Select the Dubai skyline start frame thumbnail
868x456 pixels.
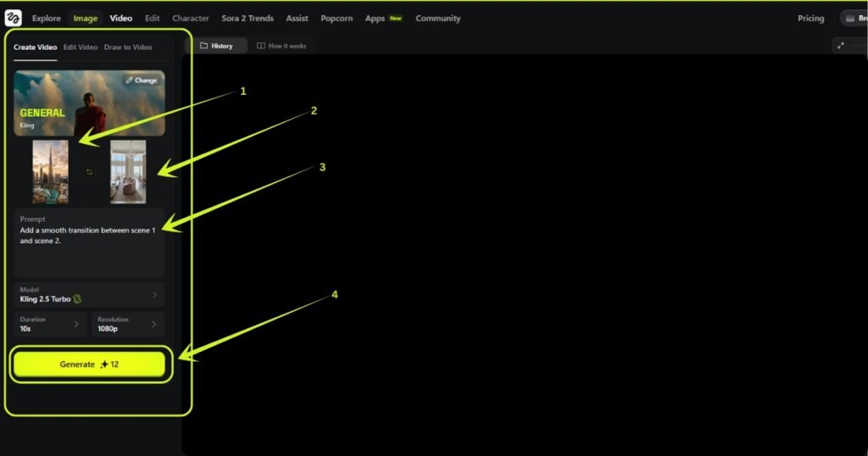[x=51, y=172]
